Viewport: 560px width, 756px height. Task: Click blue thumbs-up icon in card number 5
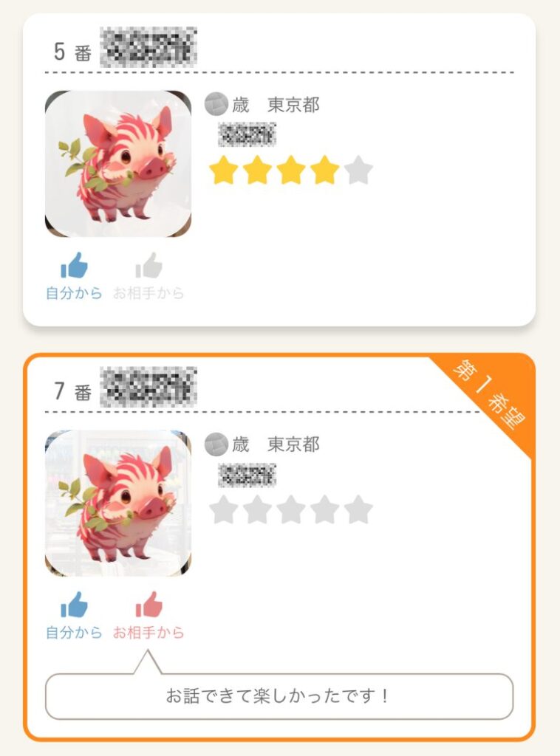[74, 265]
